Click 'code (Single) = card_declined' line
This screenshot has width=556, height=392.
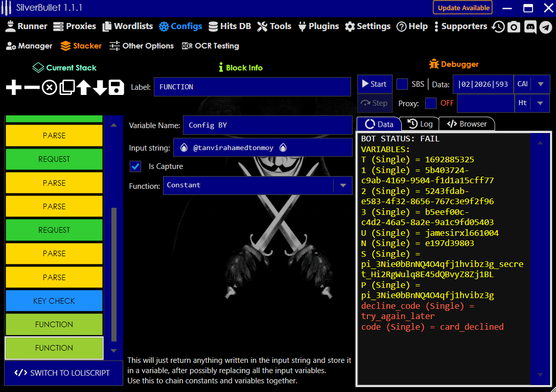click(432, 327)
